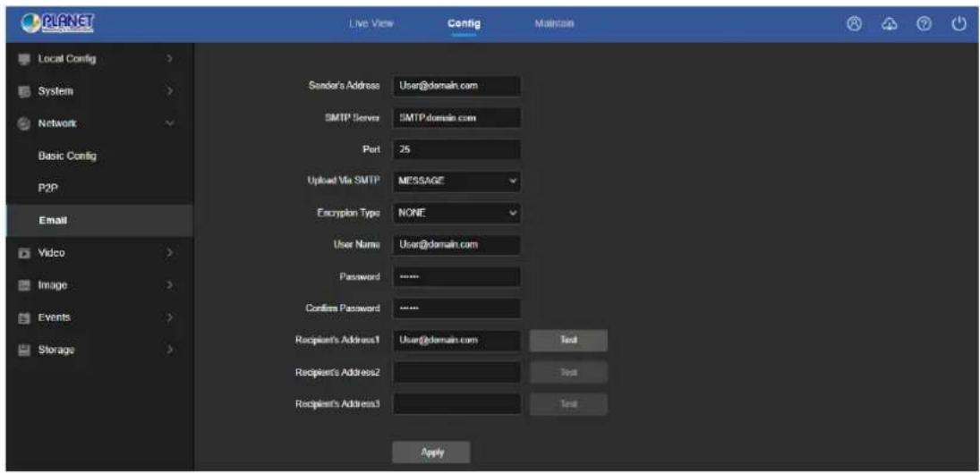Click the Local Config label
This screenshot has width=980, height=473.
[x=67, y=59]
